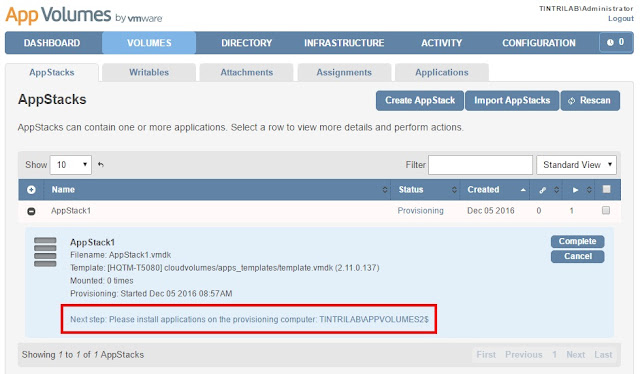Open the Configuration menu
The height and width of the screenshot is (374, 640).
point(539,43)
